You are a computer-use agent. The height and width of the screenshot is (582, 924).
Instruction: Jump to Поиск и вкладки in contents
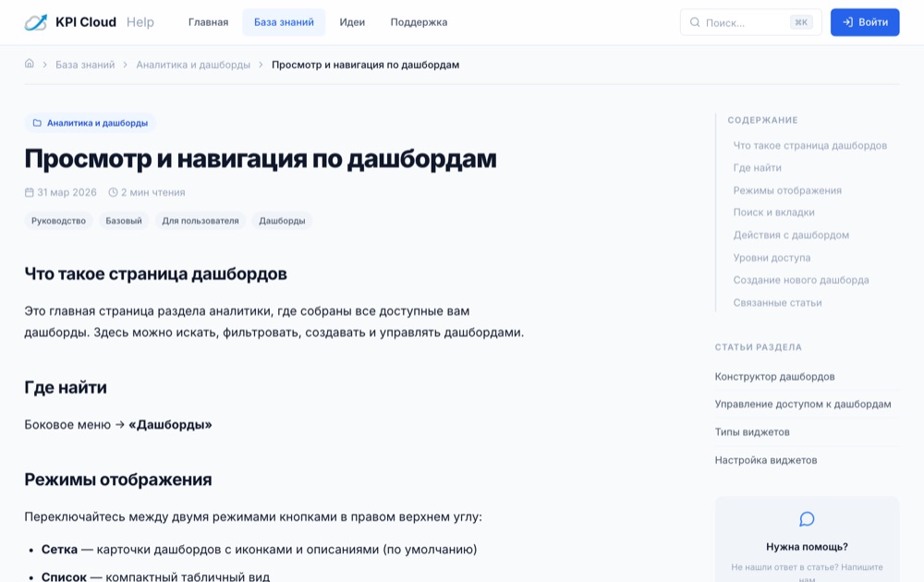773,212
